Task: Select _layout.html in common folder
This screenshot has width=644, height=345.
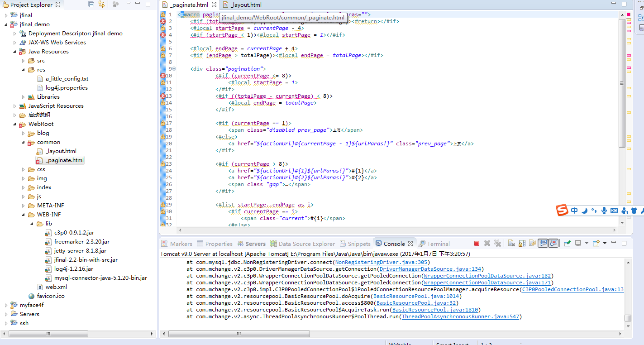Action: tap(61, 151)
